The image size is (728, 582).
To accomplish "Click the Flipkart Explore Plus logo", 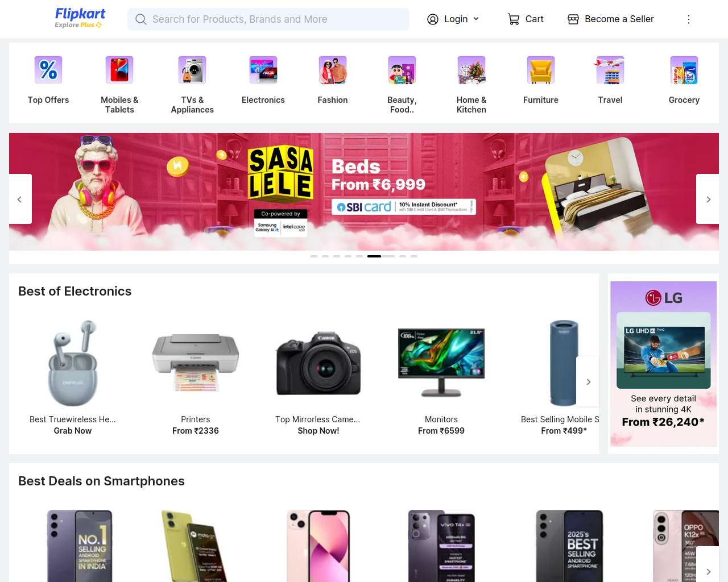I will [80, 18].
